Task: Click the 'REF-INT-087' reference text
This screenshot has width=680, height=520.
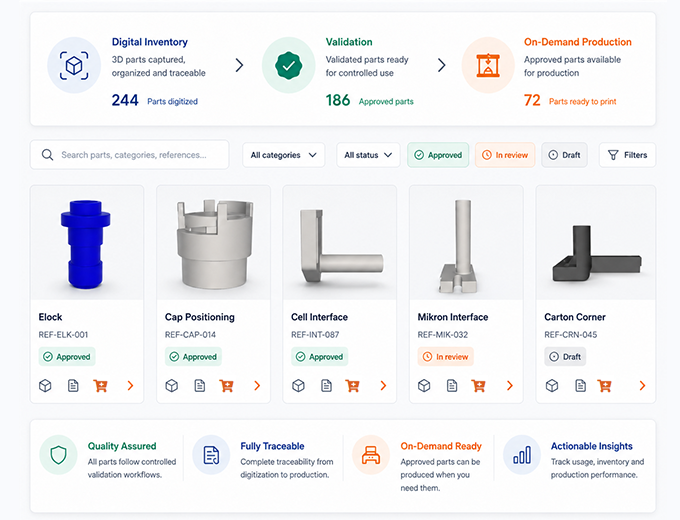Action: 315,335
